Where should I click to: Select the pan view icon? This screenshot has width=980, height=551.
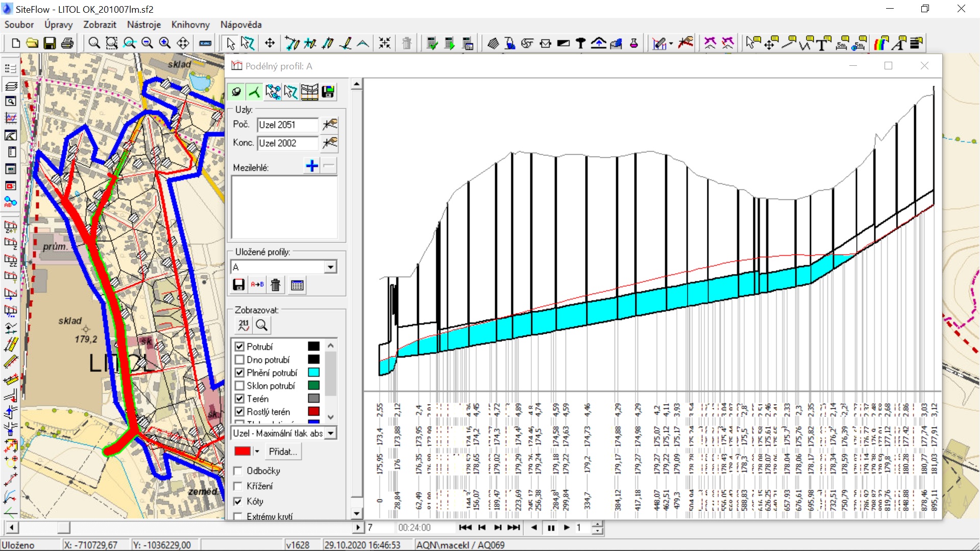(183, 43)
